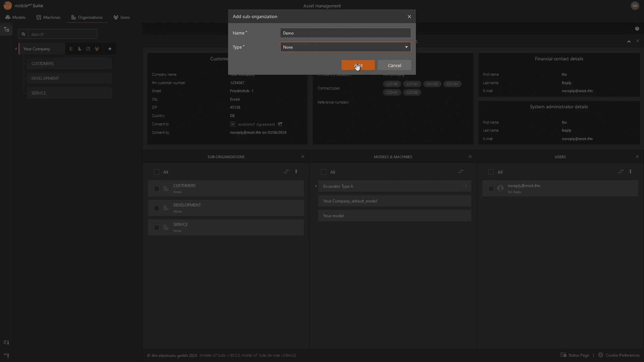Image resolution: width=644 pixels, height=362 pixels.
Task: Cancel the Add sub-organization dialog
Action: point(394,65)
